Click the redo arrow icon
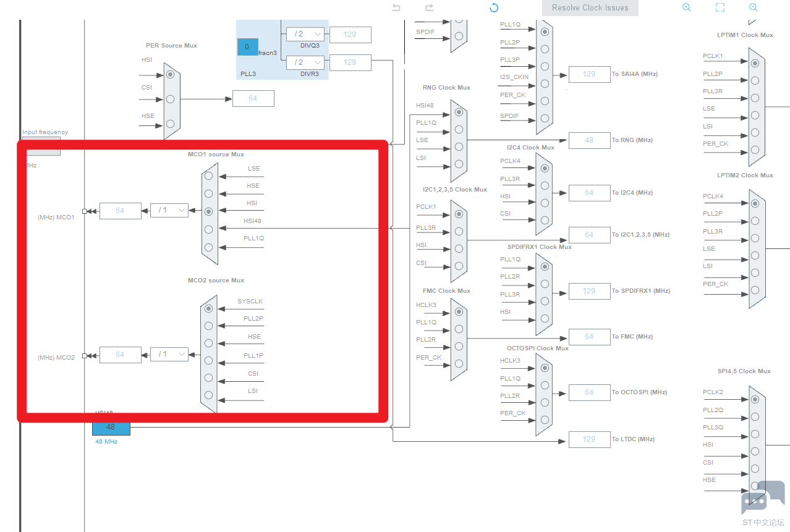 (429, 7)
